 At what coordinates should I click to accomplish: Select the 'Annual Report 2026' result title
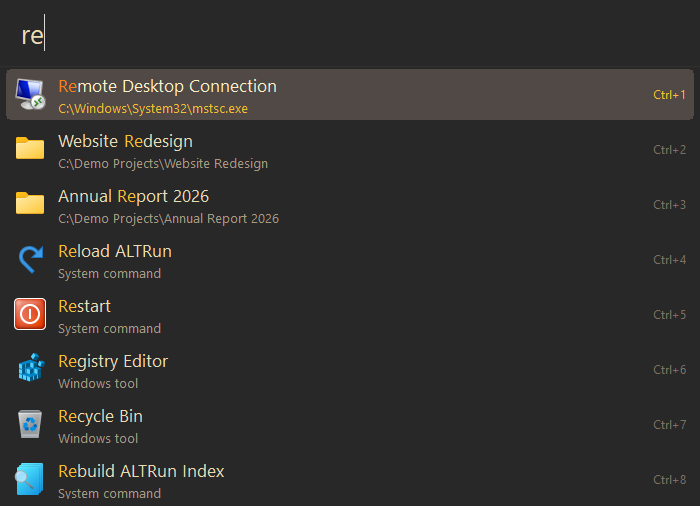coord(133,196)
